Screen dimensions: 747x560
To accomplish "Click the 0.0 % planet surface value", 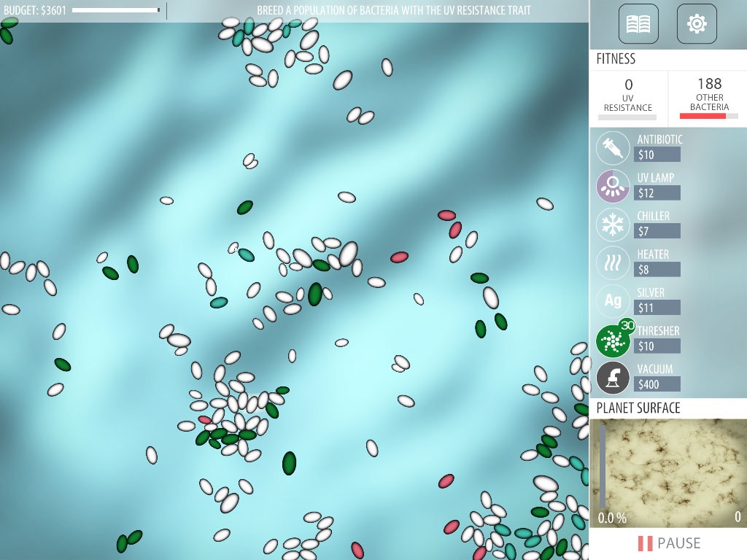I will 612,518.
